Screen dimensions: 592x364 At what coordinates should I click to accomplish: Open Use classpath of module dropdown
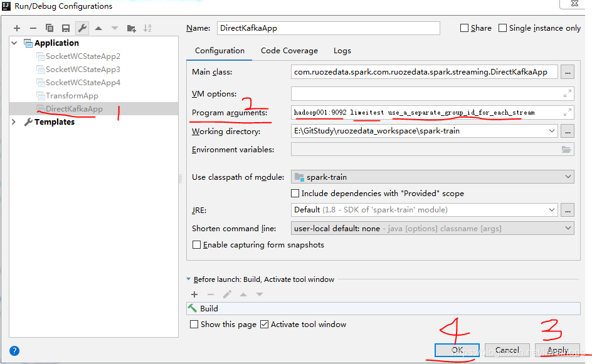(x=568, y=177)
